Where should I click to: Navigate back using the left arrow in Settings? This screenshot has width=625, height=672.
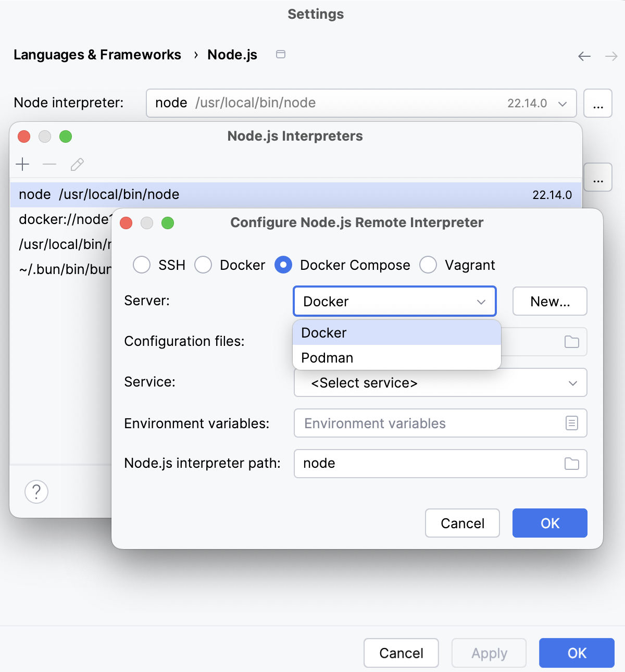pos(584,56)
